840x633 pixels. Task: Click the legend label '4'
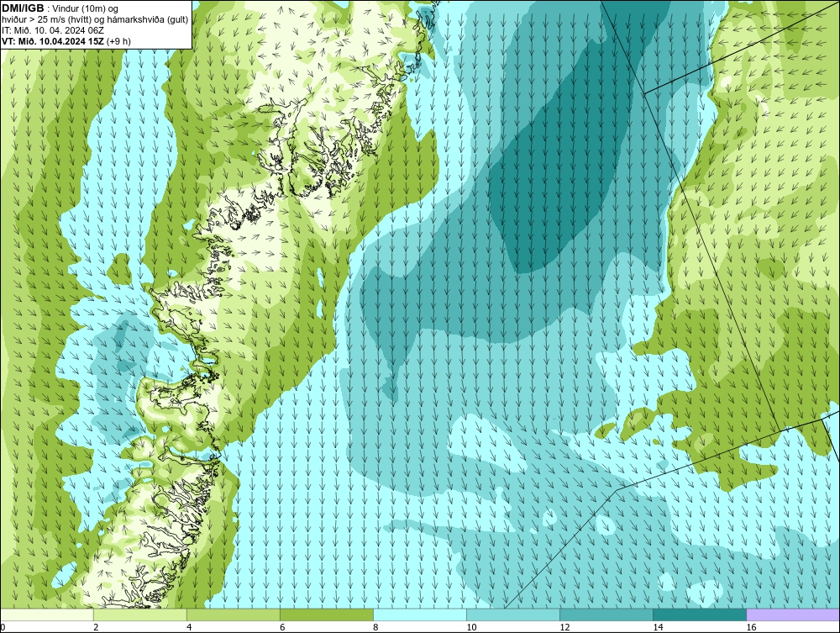189,627
